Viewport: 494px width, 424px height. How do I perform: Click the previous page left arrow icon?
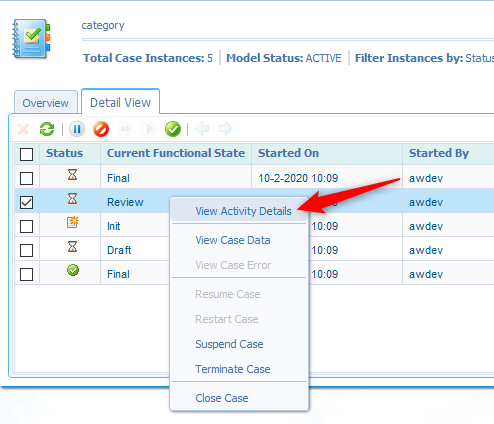[x=202, y=129]
